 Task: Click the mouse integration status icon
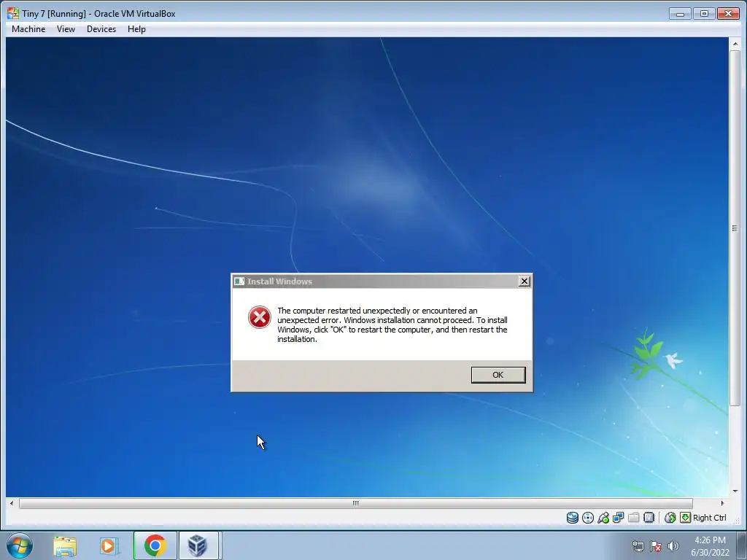pos(670,518)
